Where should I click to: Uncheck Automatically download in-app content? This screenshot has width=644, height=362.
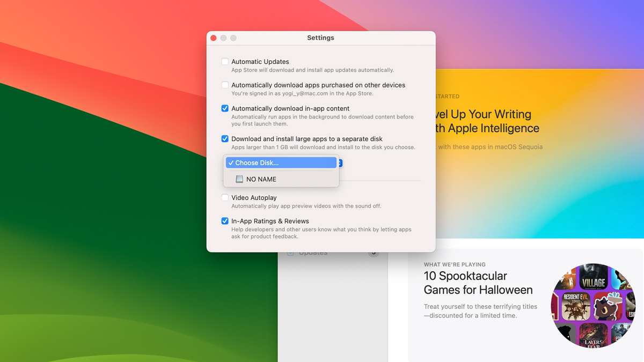click(x=225, y=108)
